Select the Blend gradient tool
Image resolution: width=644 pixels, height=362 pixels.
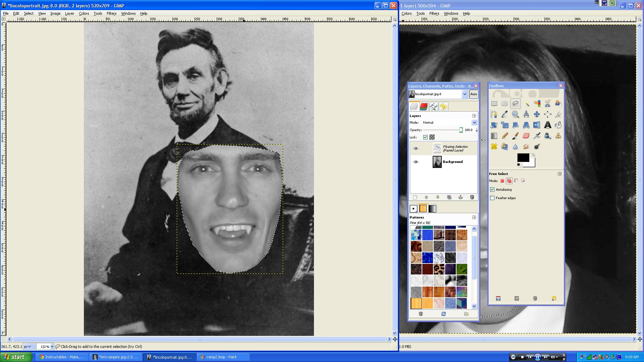pos(494,136)
